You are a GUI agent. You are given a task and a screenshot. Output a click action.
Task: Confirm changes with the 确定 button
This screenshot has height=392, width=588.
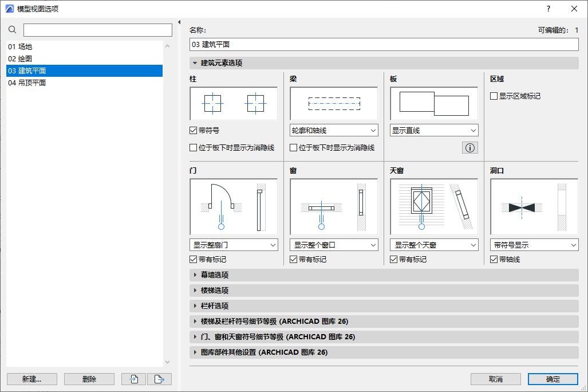[553, 379]
